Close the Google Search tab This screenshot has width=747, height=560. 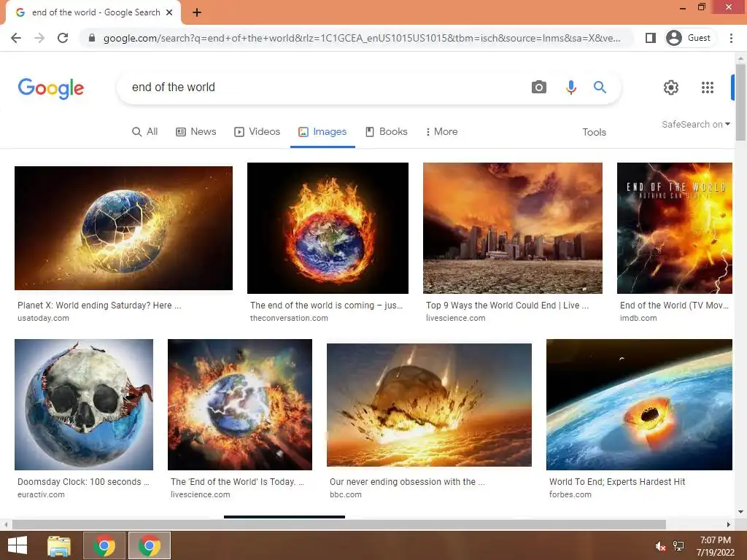(169, 12)
